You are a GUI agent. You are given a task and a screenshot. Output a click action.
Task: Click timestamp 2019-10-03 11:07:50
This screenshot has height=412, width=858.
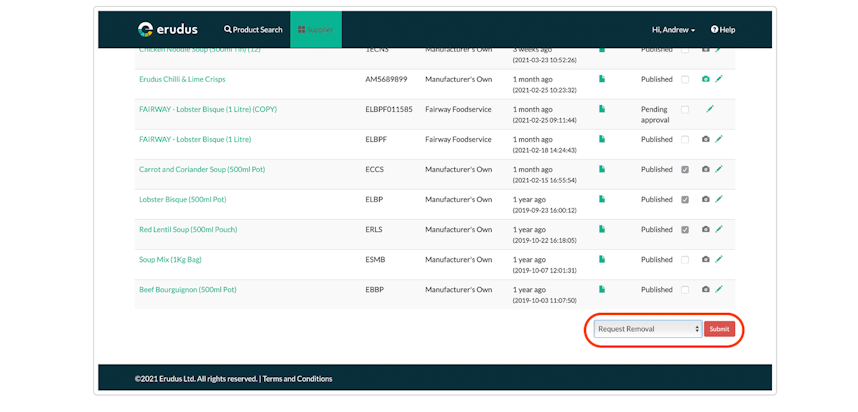click(x=544, y=300)
